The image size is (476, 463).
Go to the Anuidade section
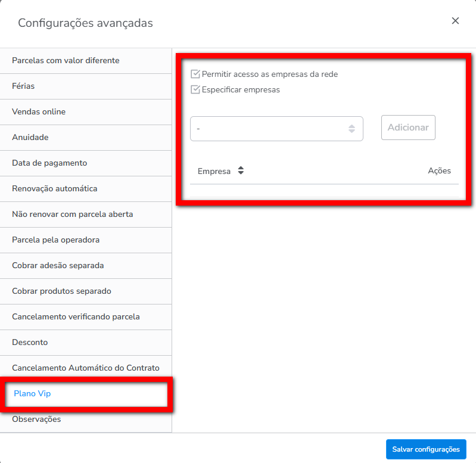pos(30,138)
